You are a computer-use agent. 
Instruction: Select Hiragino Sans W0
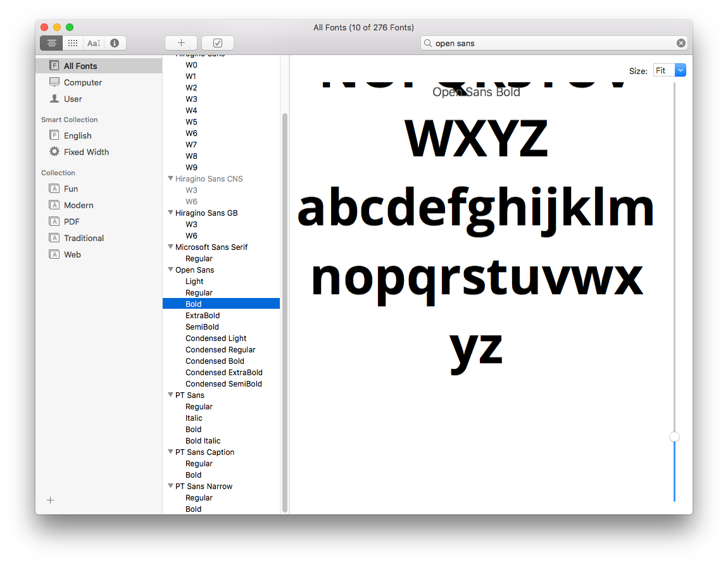point(221,65)
